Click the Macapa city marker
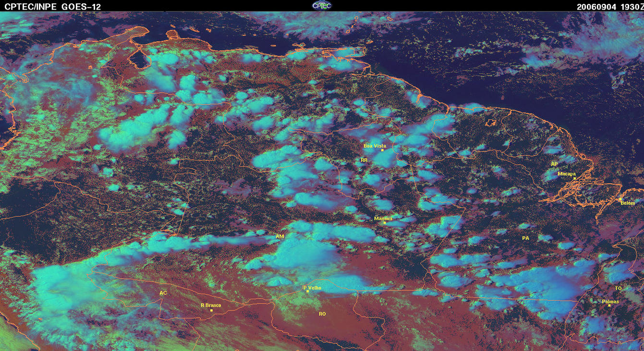 tap(574, 178)
